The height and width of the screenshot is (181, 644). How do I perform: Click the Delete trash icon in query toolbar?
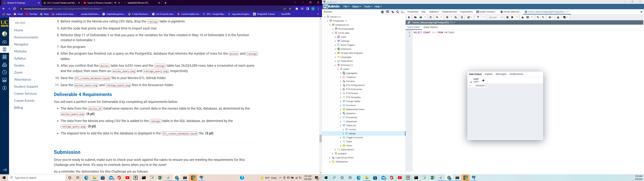click(x=462, y=17)
